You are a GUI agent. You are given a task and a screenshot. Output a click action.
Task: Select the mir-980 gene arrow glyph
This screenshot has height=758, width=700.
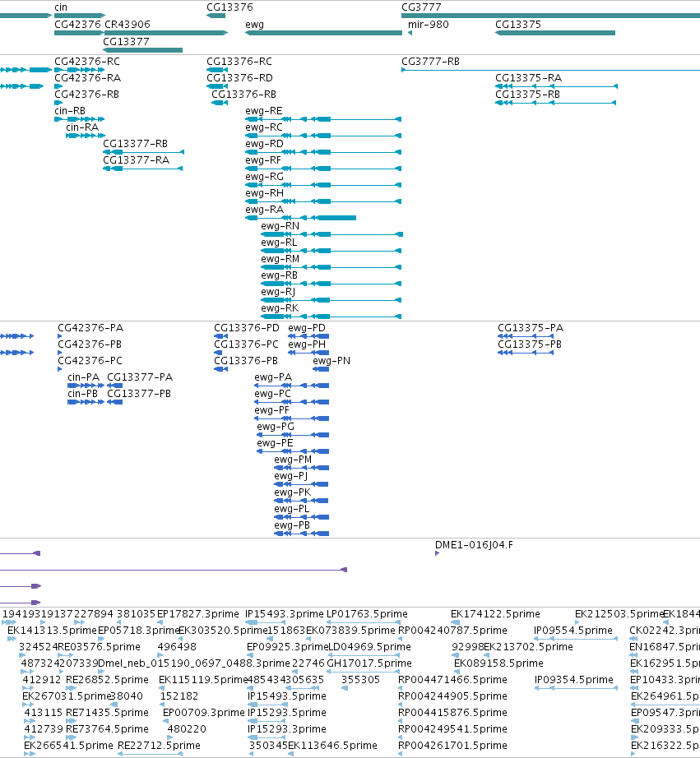[x=410, y=33]
